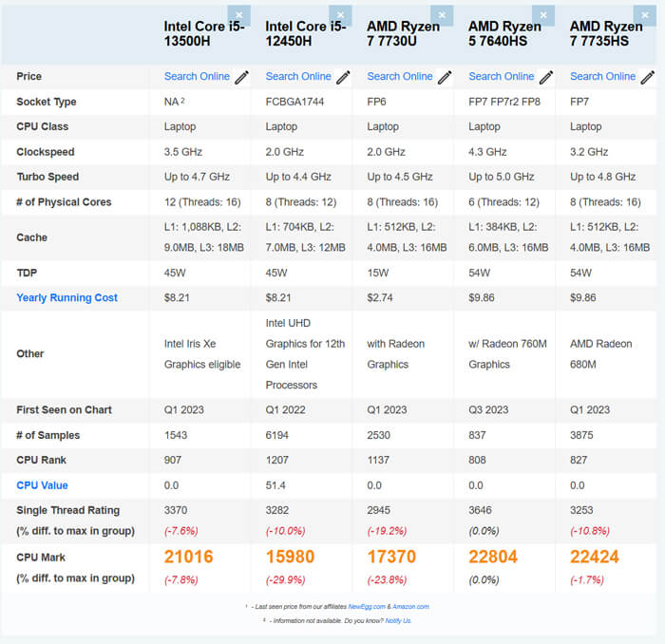Remove Intel Core i5-12450H column

coord(340,15)
